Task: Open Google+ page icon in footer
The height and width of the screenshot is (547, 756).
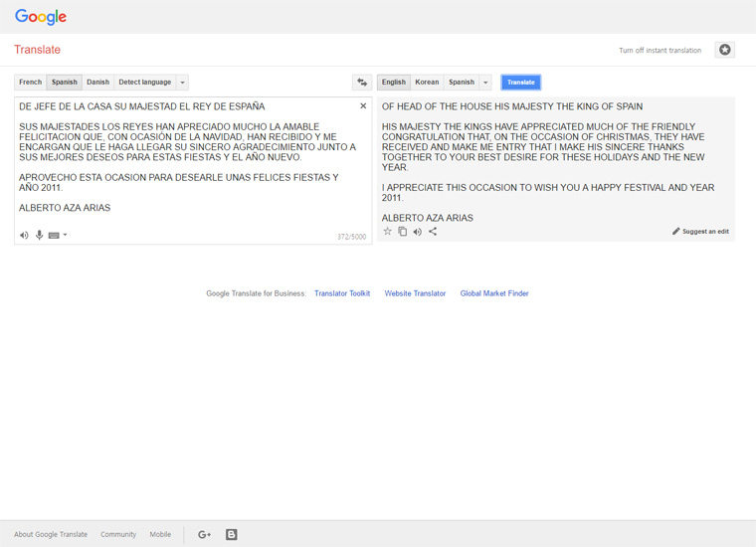Action: tap(205, 534)
